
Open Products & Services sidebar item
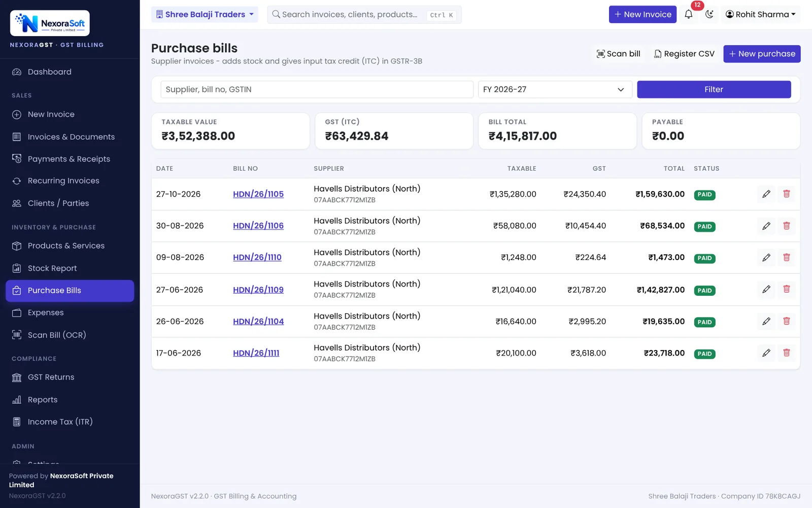70,246
